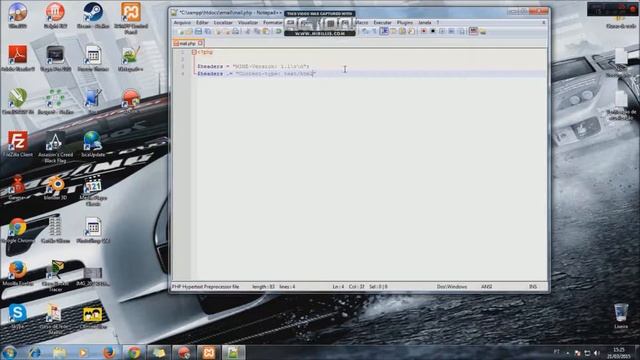Open the Macro menu
Image resolution: width=640 pixels, height=360 pixels.
pos(362,23)
